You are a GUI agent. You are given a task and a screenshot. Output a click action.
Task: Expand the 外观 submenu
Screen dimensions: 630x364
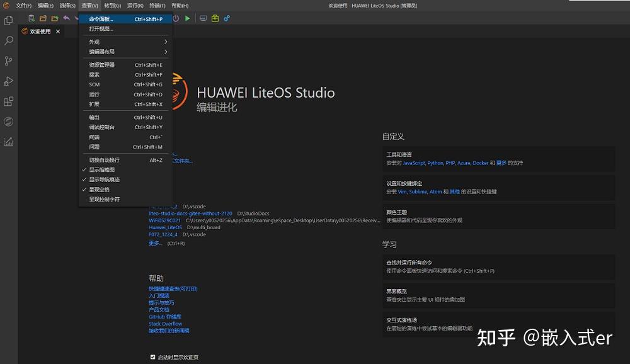(125, 42)
